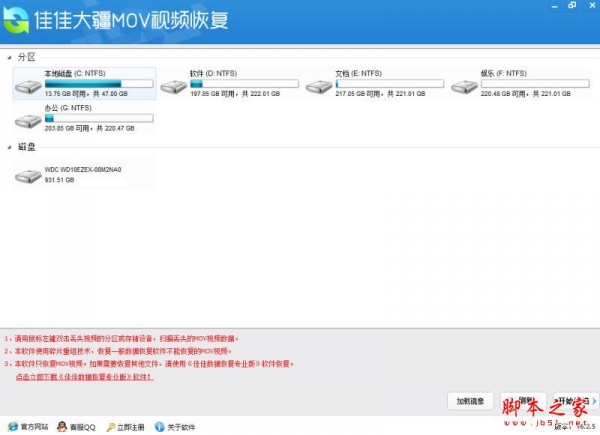Click the text 13.75 GB 可用, 共 47.00 GB
Viewport: 600px width, 435px height.
tap(86, 94)
